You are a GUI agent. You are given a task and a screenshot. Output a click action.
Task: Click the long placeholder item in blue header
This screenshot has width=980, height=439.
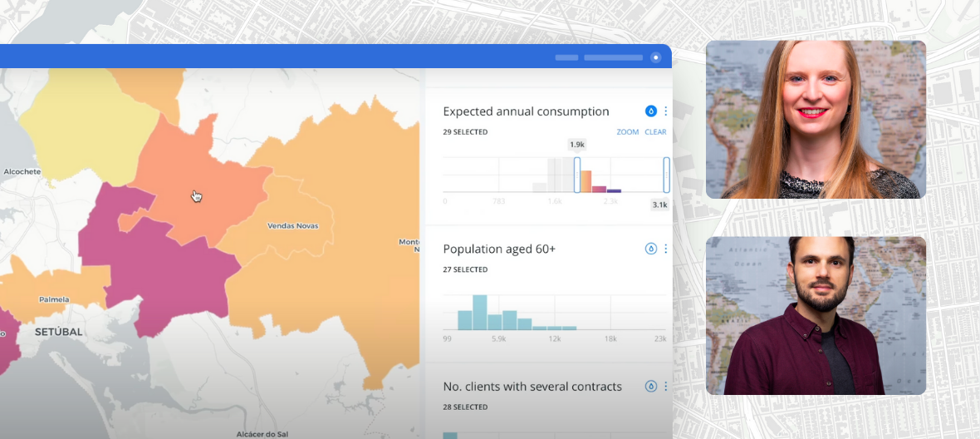(x=613, y=57)
